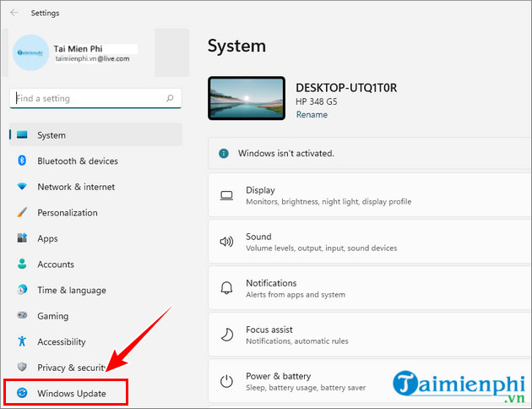Click the Bluetooth icon in sidebar

(x=22, y=161)
